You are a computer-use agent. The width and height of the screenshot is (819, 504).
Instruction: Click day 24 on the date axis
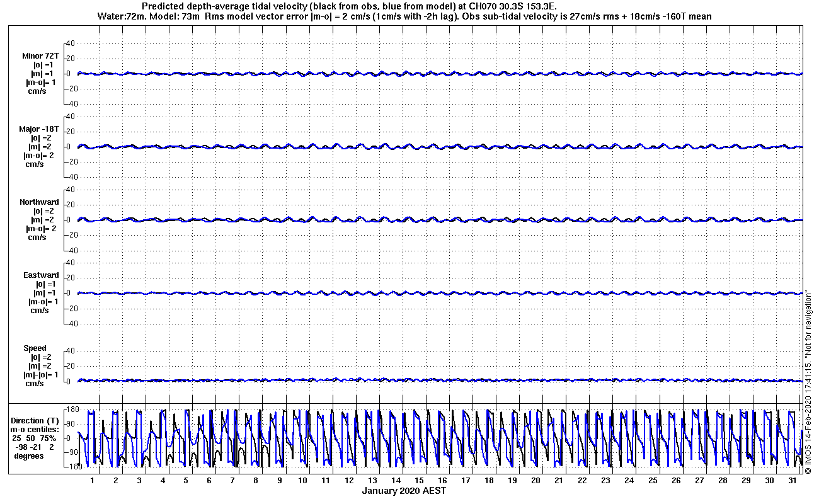point(628,480)
